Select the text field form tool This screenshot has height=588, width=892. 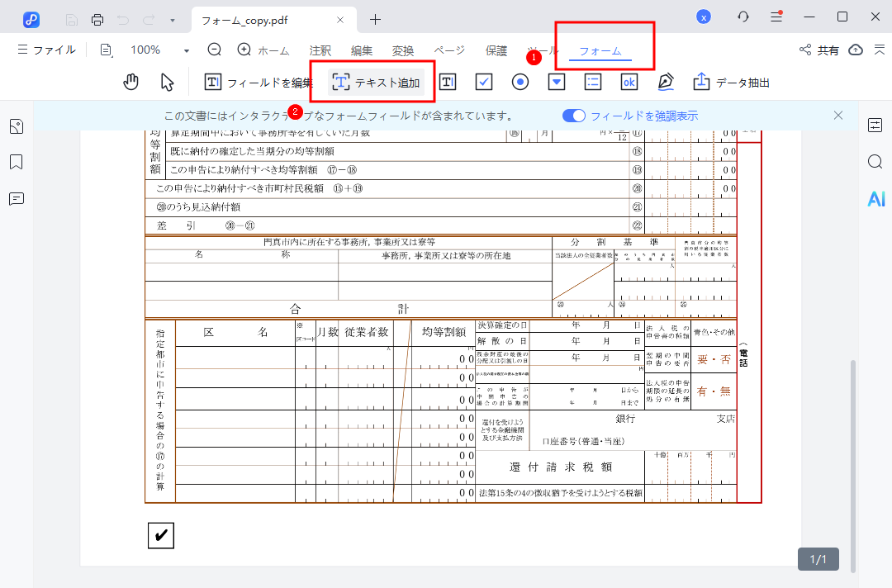pyautogui.click(x=447, y=82)
